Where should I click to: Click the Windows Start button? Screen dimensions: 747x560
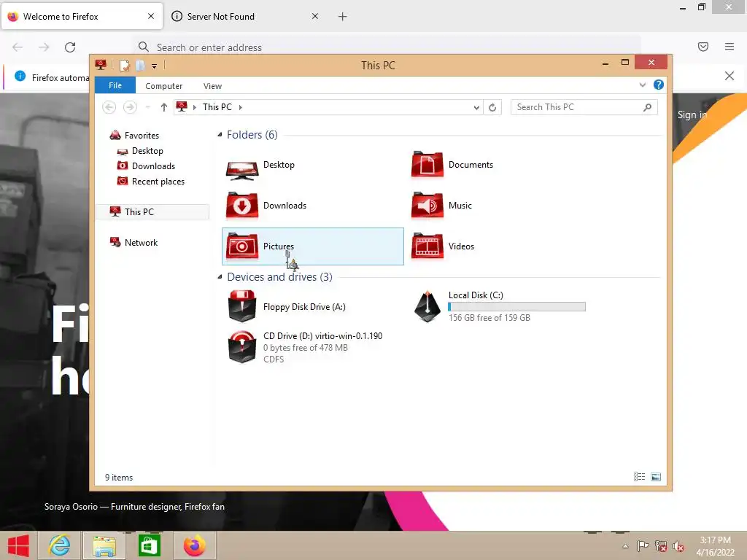18,545
